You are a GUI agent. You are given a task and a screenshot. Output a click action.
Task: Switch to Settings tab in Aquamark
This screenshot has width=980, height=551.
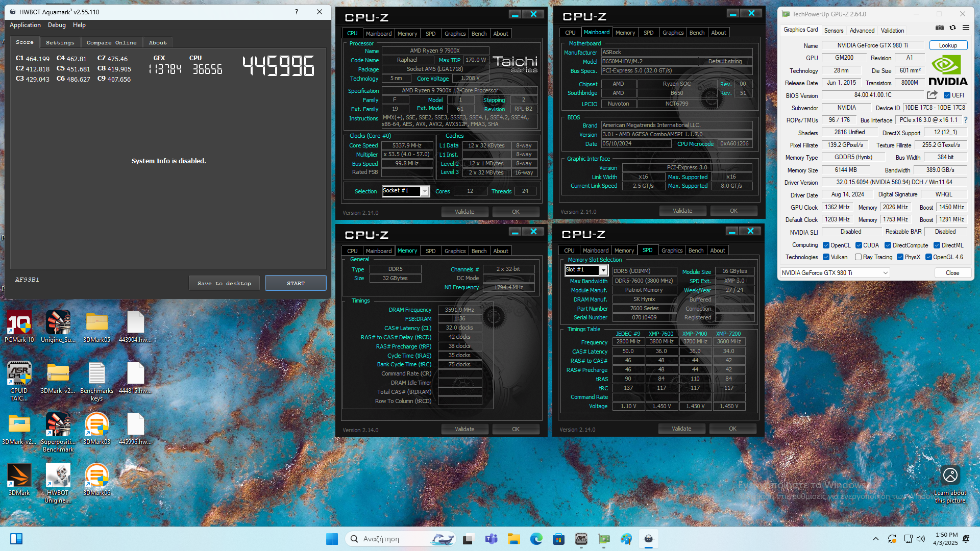[60, 42]
